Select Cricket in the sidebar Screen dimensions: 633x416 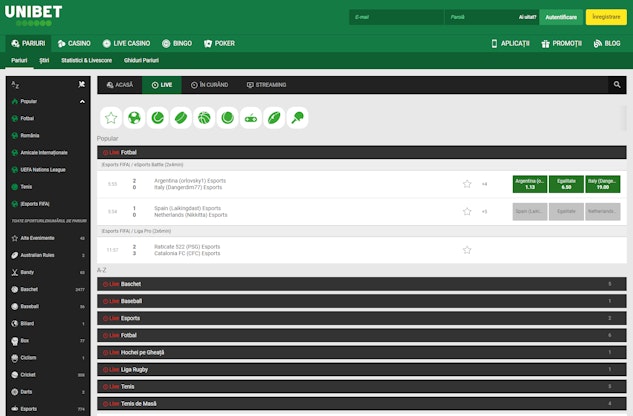pyautogui.click(x=48, y=375)
